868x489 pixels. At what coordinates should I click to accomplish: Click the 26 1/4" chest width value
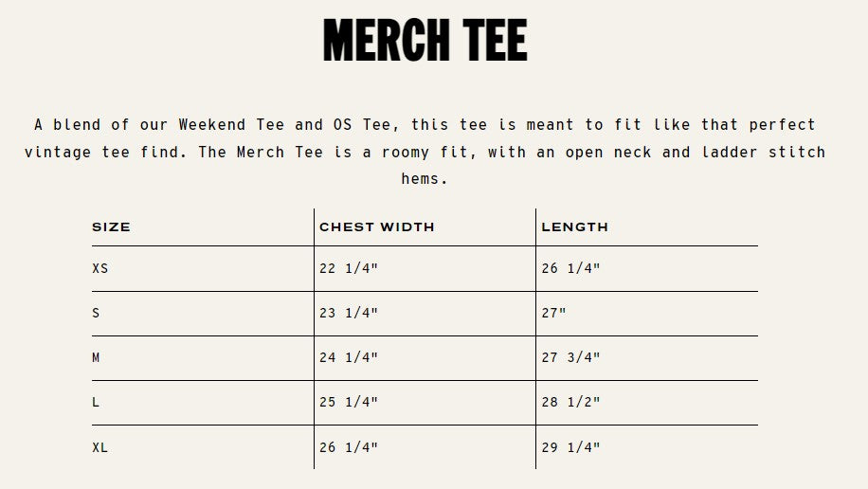click(x=349, y=447)
